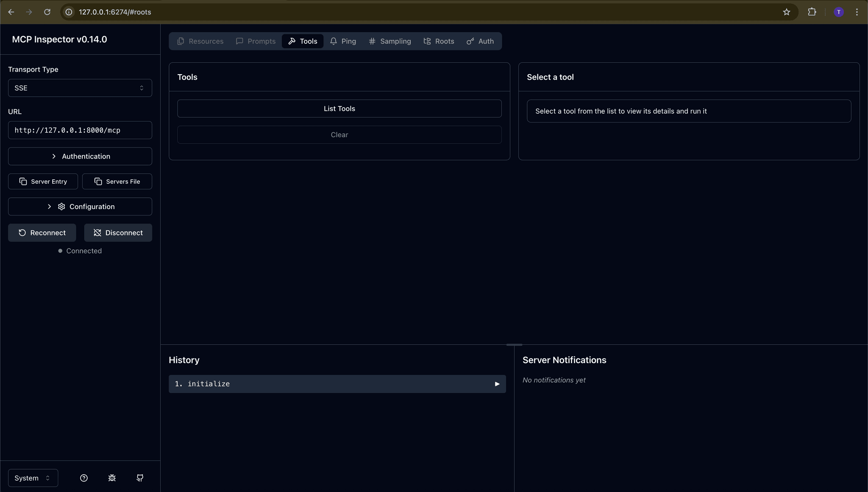Open the System theme selector

pyautogui.click(x=32, y=478)
